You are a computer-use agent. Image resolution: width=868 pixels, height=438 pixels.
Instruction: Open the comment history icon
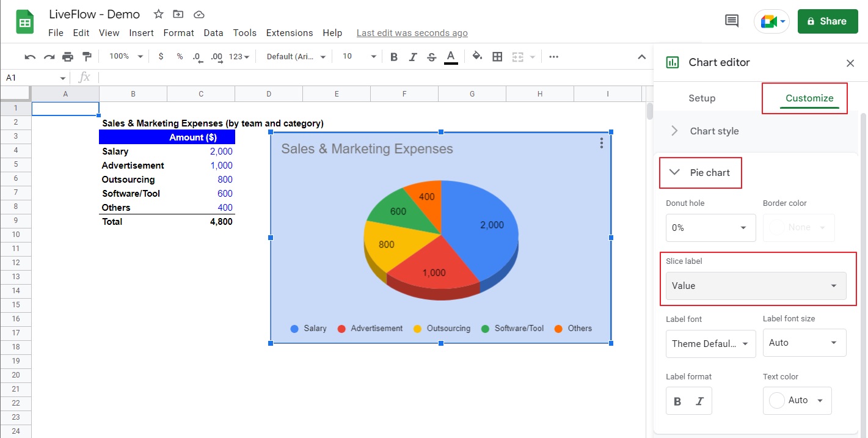731,21
